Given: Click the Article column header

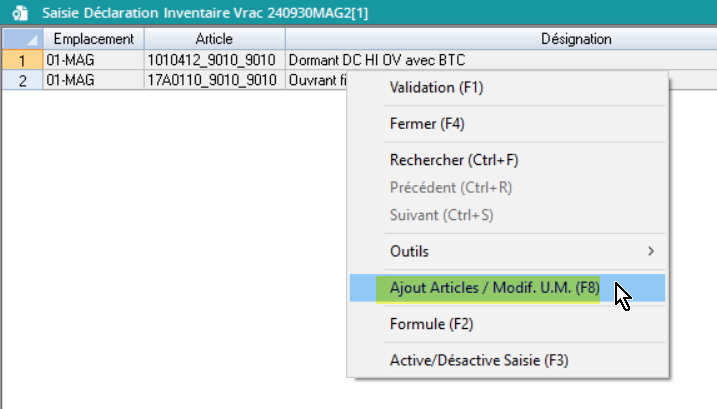Looking at the screenshot, I should tap(214, 39).
